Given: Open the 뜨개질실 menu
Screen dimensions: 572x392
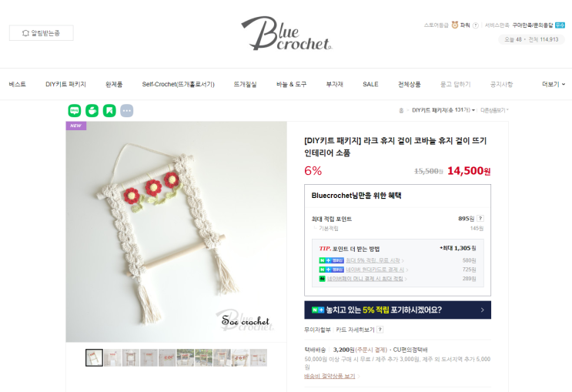Looking at the screenshot, I should click(245, 84).
